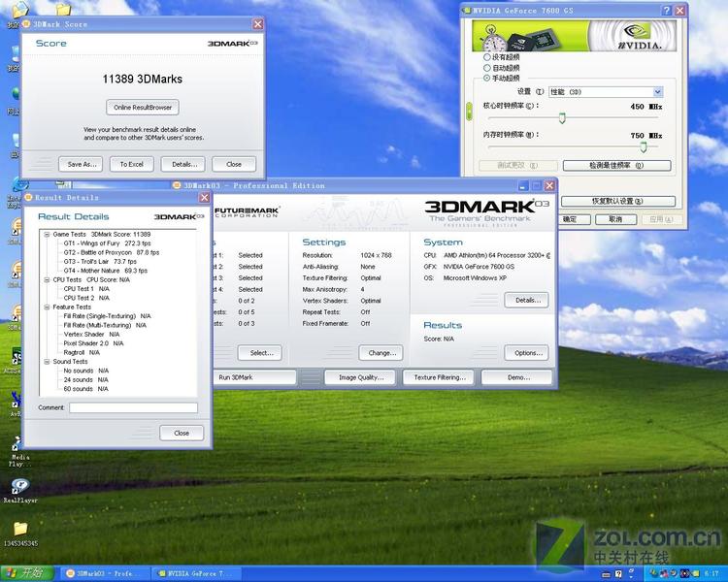The height and width of the screenshot is (582, 728).
Task: Click Close button in Result Details
Action: pyautogui.click(x=182, y=433)
